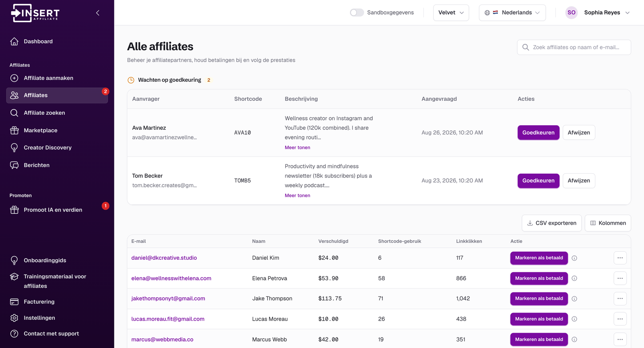
Task: Open more options for Lucas Moreau's row
Action: [x=620, y=319]
